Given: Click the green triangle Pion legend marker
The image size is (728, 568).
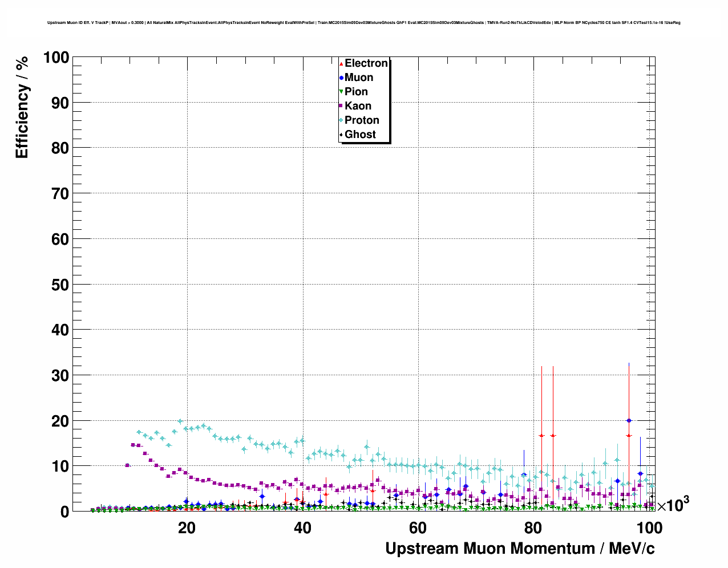Looking at the screenshot, I should (341, 92).
